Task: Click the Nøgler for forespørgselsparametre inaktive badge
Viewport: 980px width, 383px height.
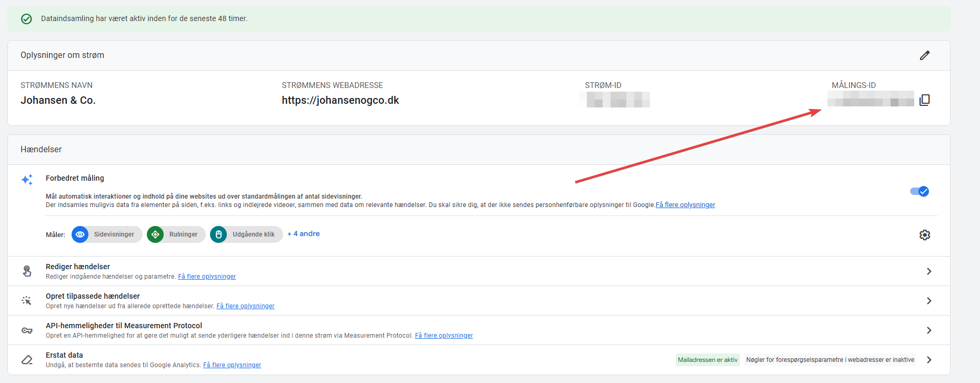Action: (830, 360)
